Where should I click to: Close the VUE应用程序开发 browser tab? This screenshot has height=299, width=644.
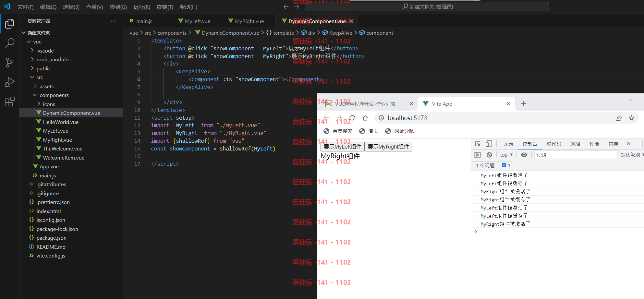[411, 104]
